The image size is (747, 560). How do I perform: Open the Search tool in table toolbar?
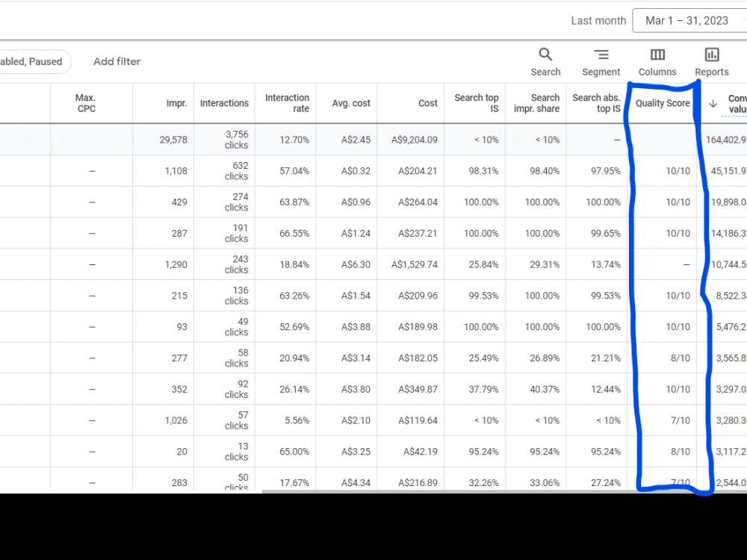[545, 62]
